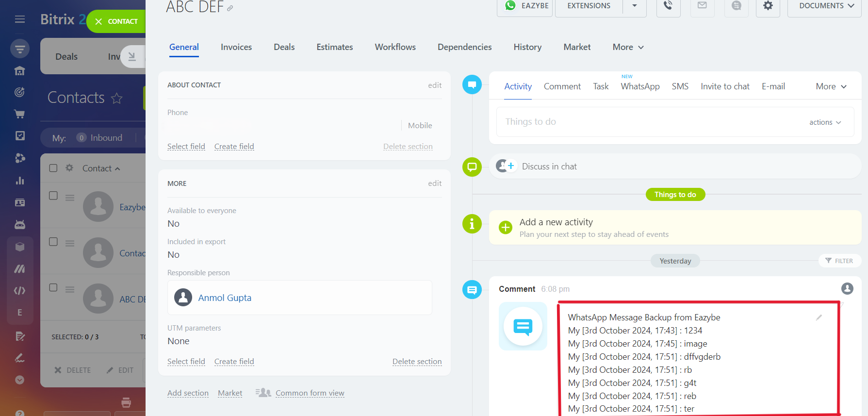The image size is (868, 416).
Task: Click the envelope e-mail icon button
Action: coord(702,6)
